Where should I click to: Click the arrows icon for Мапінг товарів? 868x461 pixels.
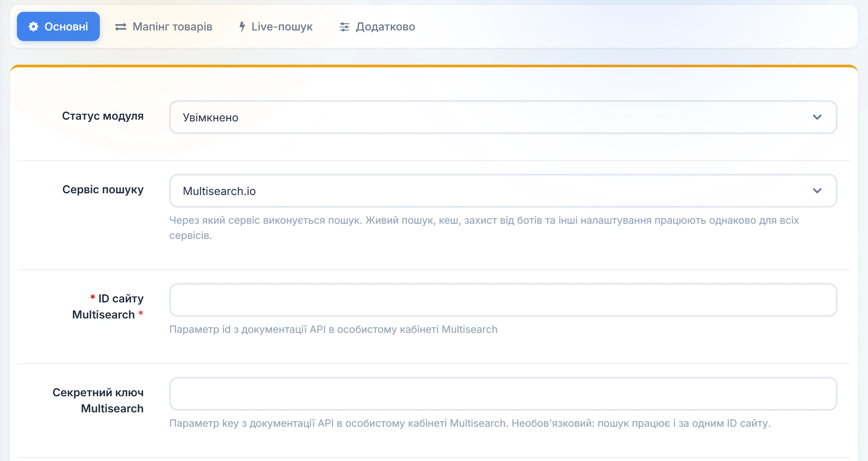coord(121,27)
